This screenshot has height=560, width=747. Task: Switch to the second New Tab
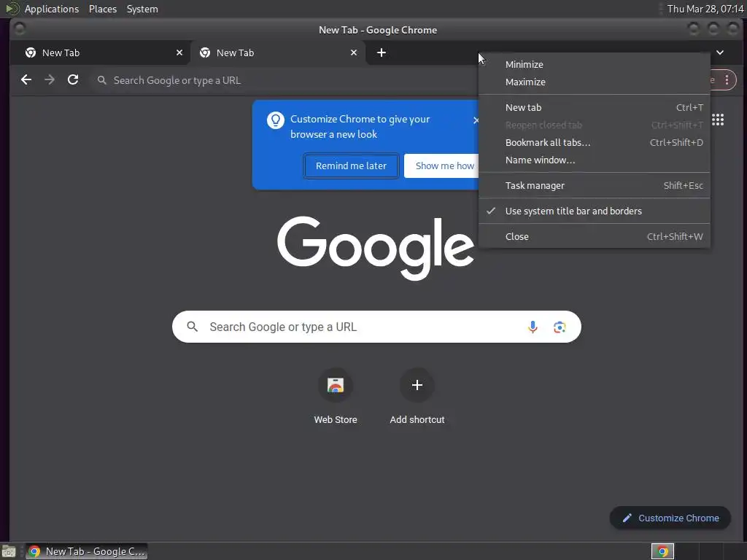pos(278,52)
